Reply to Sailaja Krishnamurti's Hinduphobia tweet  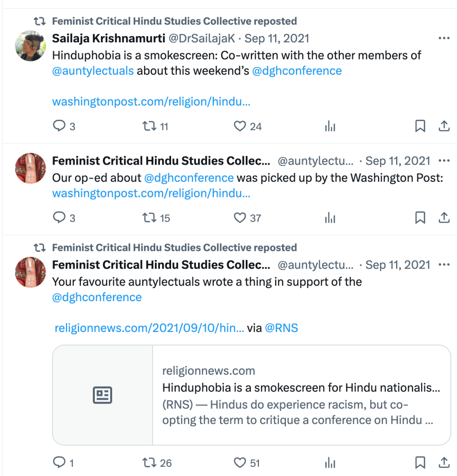60,126
